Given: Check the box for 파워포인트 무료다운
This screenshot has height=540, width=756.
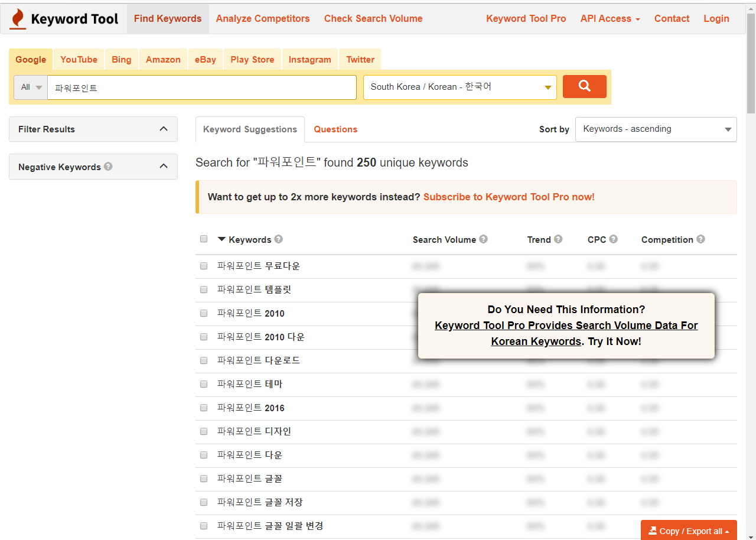Looking at the screenshot, I should coord(204,266).
